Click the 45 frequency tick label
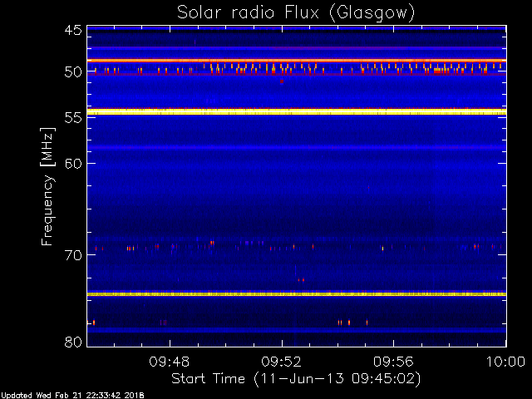 tap(73, 31)
